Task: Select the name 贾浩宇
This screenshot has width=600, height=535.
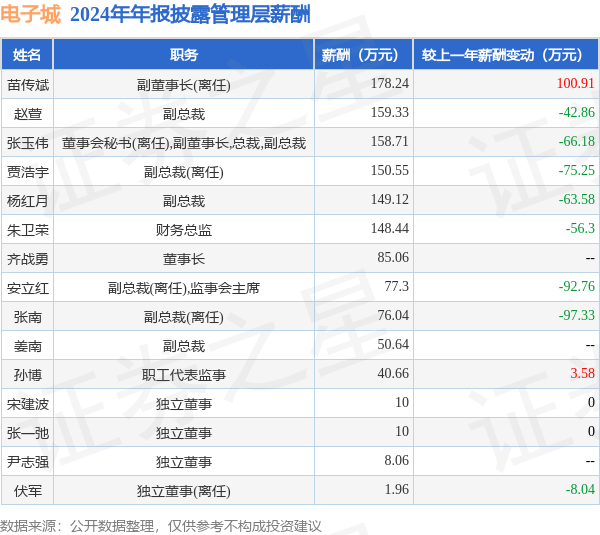Action: [x=28, y=172]
